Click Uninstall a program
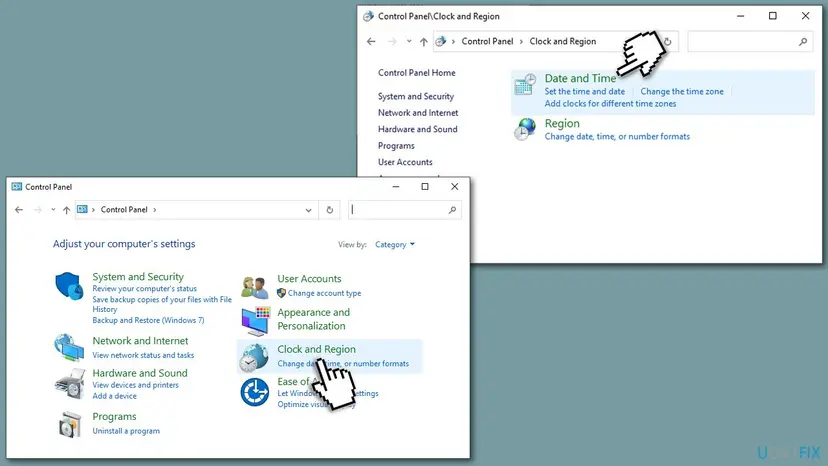The width and height of the screenshot is (828, 466). point(126,431)
